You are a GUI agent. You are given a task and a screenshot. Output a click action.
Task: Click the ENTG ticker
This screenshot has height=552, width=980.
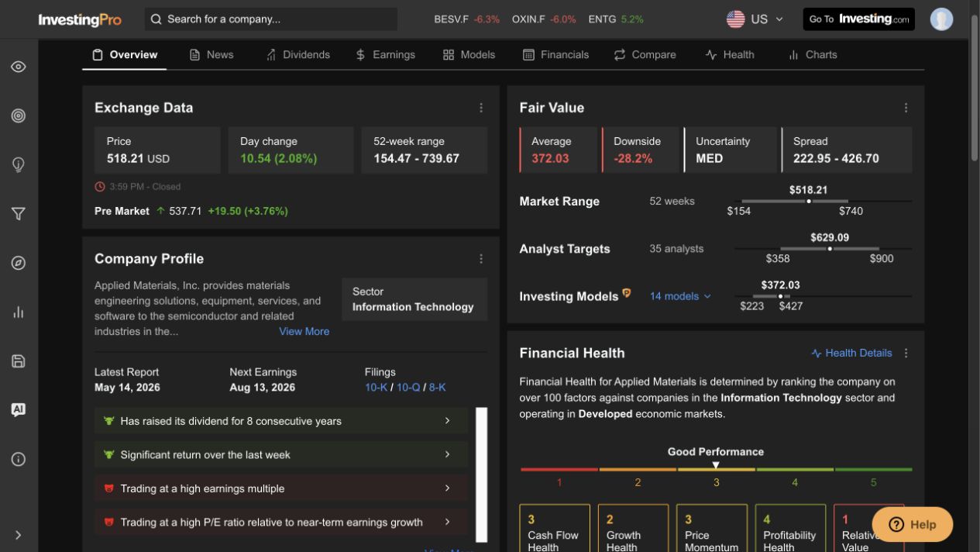pos(616,19)
